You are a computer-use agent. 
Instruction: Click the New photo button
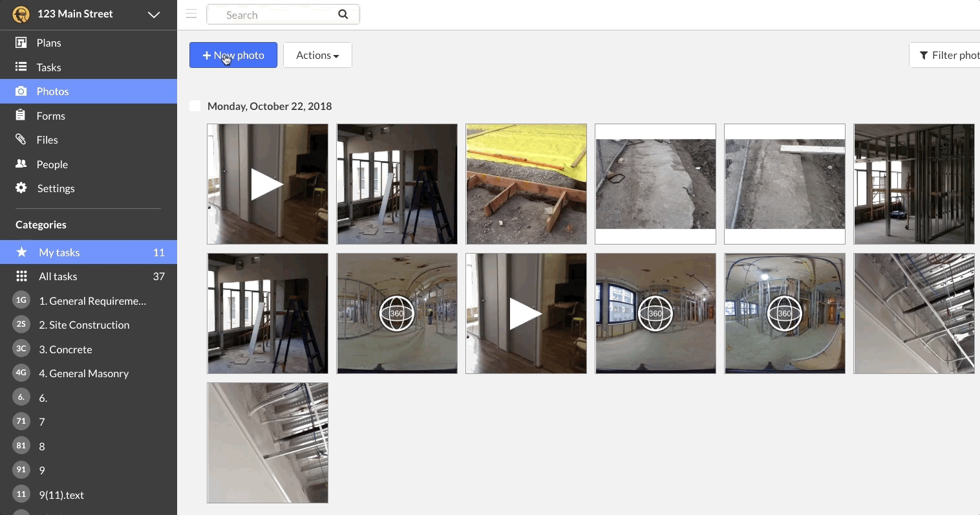pos(233,55)
